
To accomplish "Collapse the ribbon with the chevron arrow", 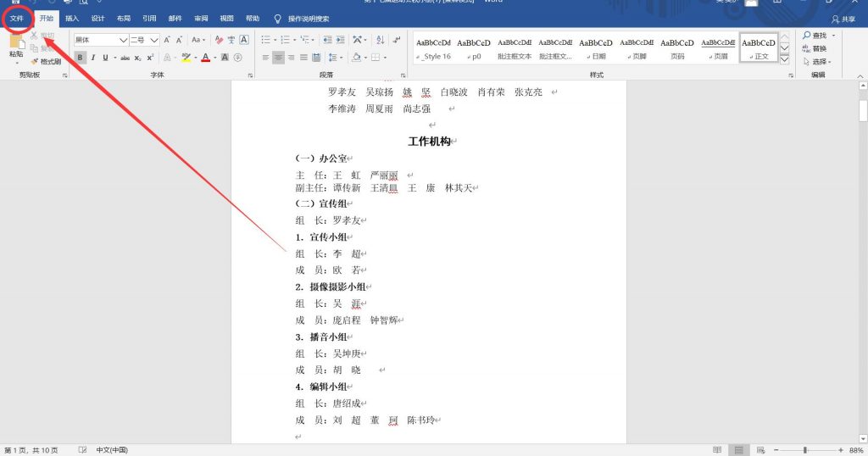I will click(x=860, y=76).
